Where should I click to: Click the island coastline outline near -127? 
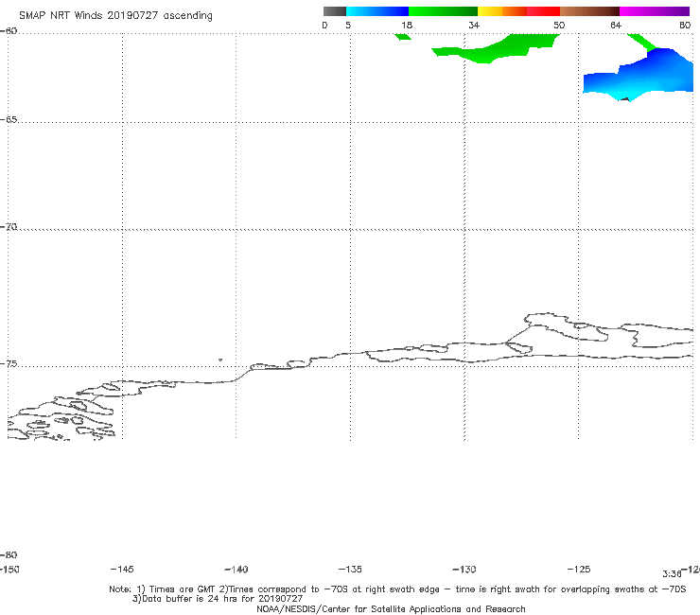(x=567, y=327)
